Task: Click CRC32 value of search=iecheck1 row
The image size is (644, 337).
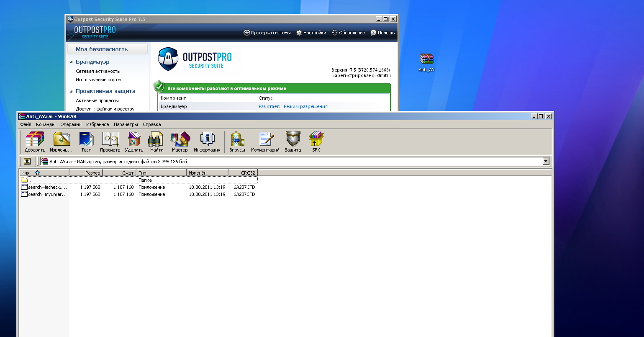Action: (244, 187)
